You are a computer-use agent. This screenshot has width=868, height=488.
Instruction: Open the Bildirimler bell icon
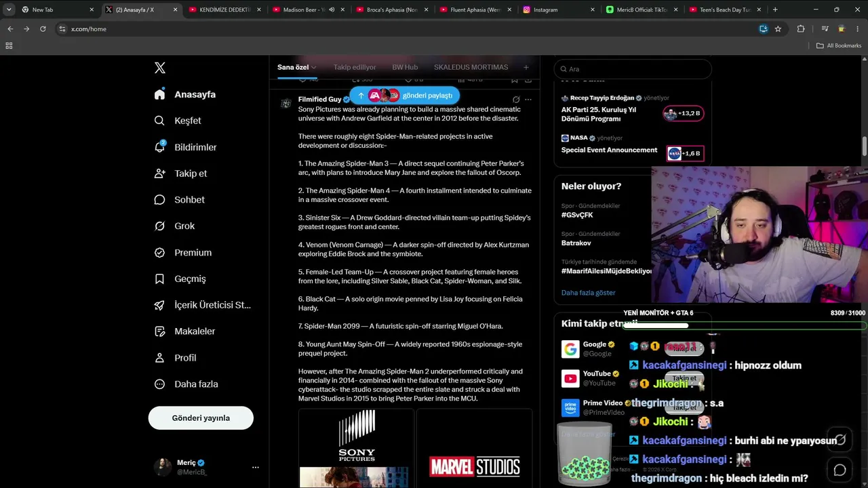pyautogui.click(x=160, y=147)
